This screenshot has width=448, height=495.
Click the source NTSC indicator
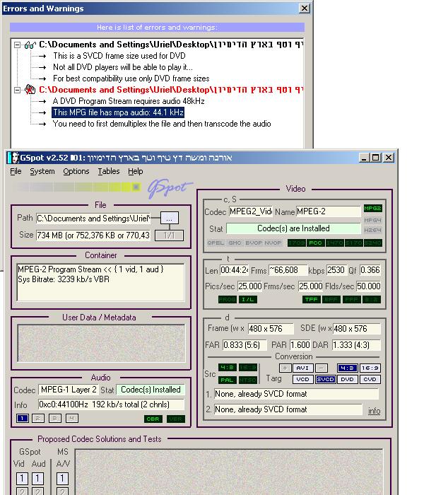[x=247, y=380]
